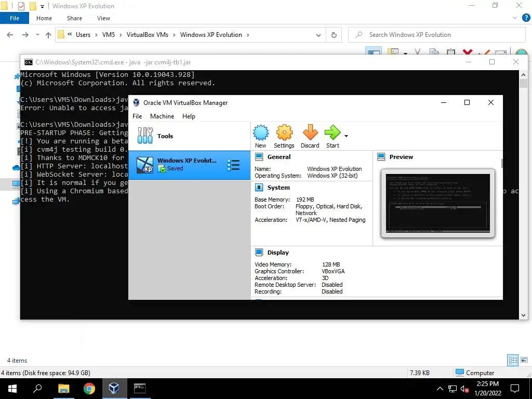This screenshot has width=532, height=399.
Task: Click the VM preview thumbnail
Action: 437,203
